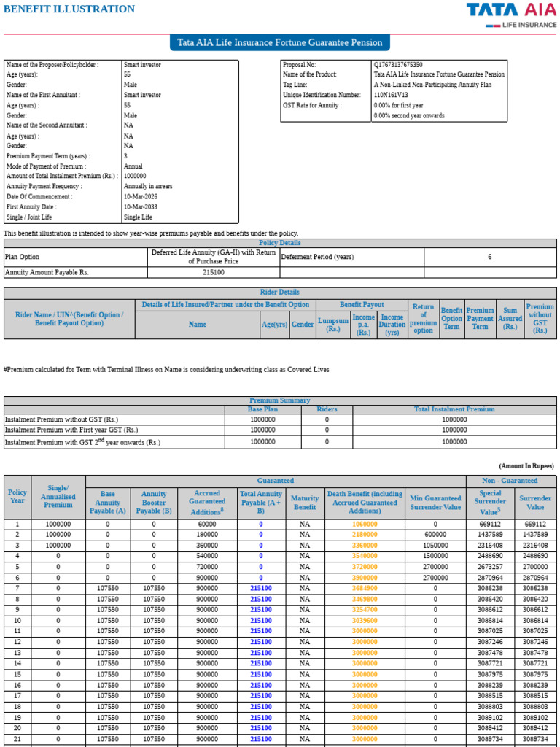Click the Special Surrender Value column header
Image resolution: width=560 pixels, height=747 pixels.
coord(490,503)
